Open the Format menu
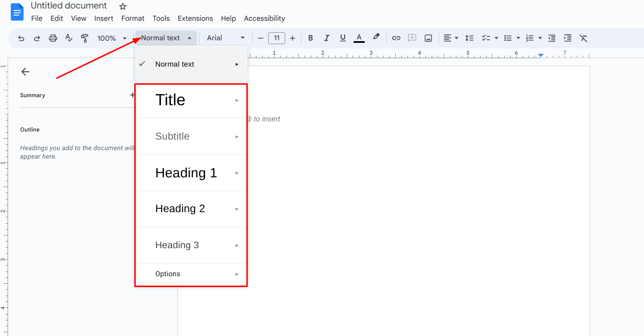The image size is (644, 336). click(x=133, y=18)
